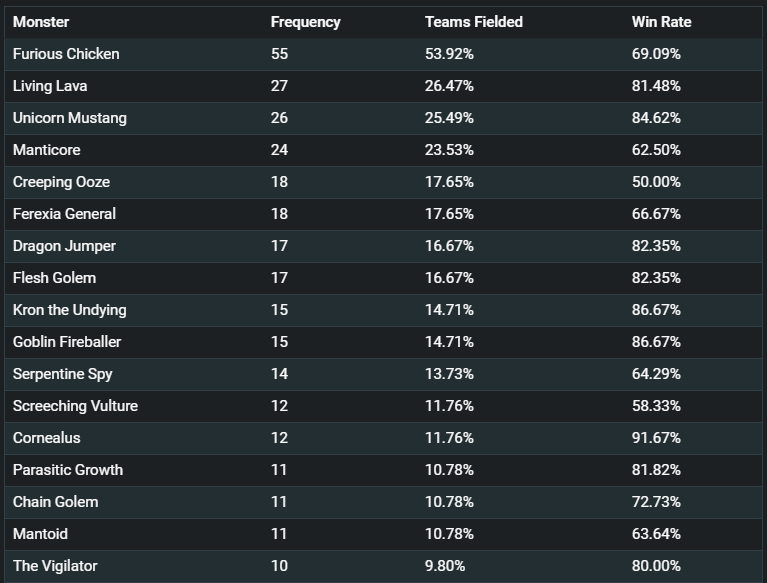
Task: Click the Teams Fielded column header
Action: coord(474,22)
